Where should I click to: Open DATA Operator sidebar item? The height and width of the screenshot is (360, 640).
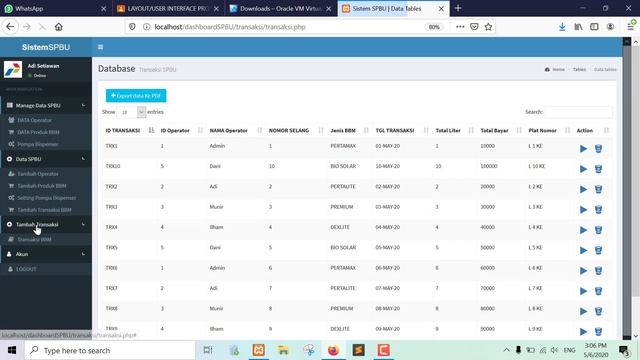coord(34,120)
